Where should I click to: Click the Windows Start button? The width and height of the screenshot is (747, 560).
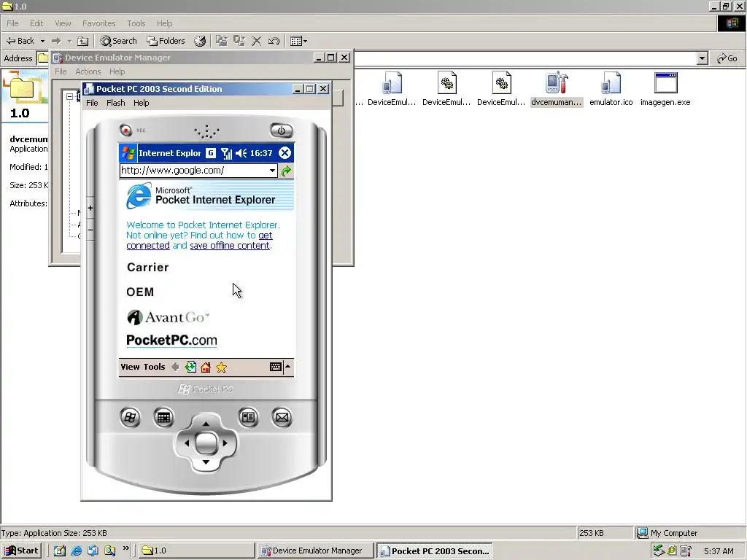pos(21,551)
